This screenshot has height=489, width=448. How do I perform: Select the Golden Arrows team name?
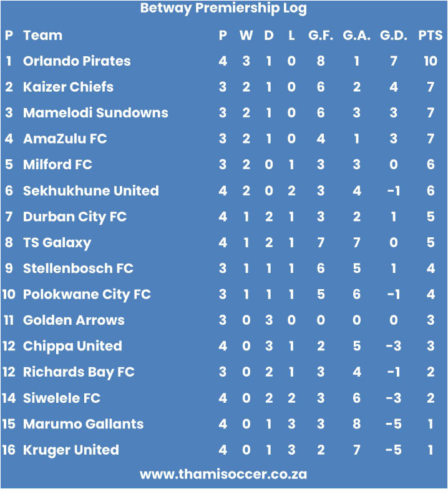point(74,320)
